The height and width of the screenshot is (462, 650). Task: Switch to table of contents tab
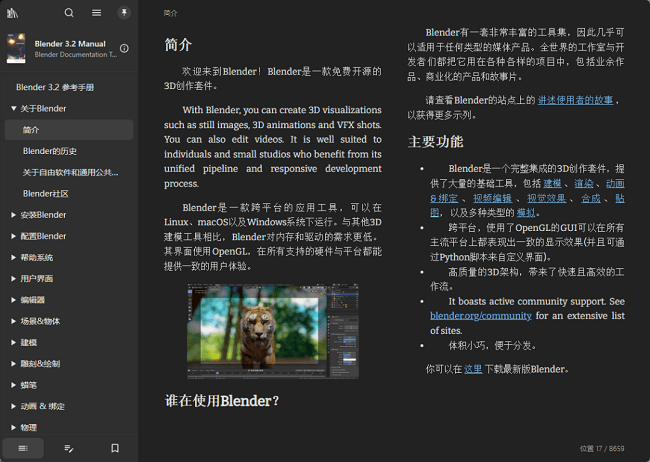[x=23, y=448]
